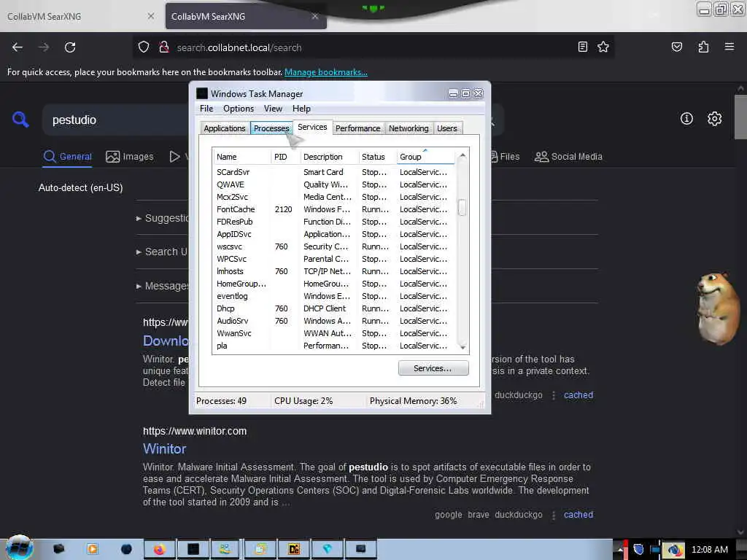This screenshot has width=747, height=560.
Task: Select the Images search category
Action: pyautogui.click(x=130, y=157)
